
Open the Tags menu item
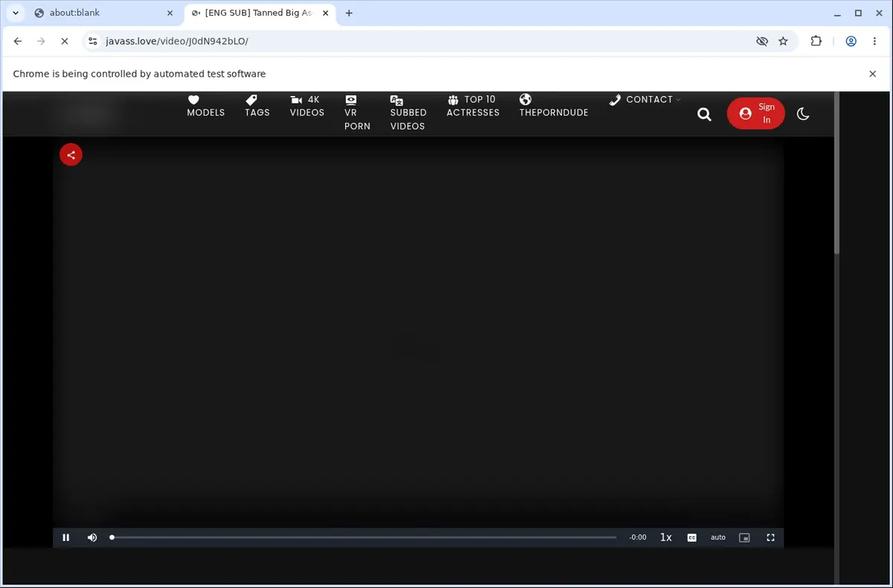click(x=257, y=106)
